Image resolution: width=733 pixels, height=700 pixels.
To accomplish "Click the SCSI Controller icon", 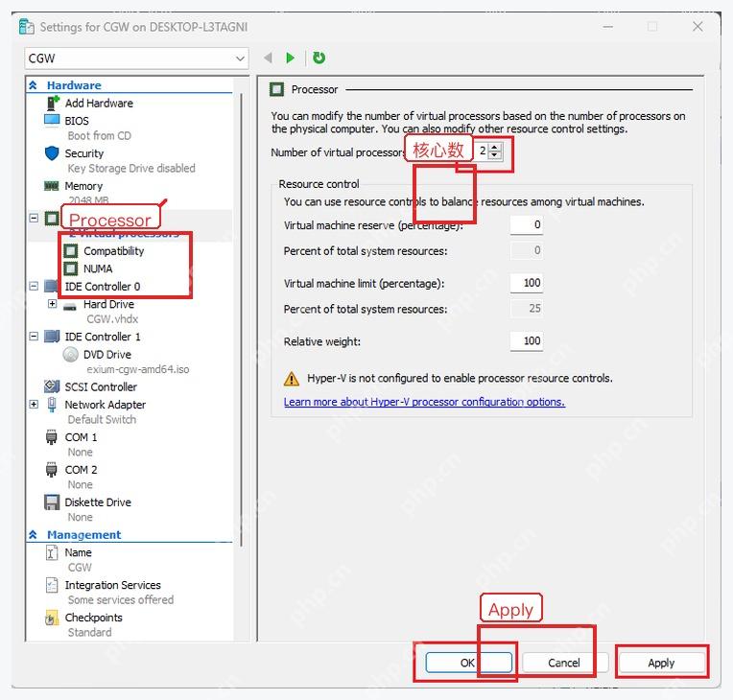I will click(x=52, y=386).
